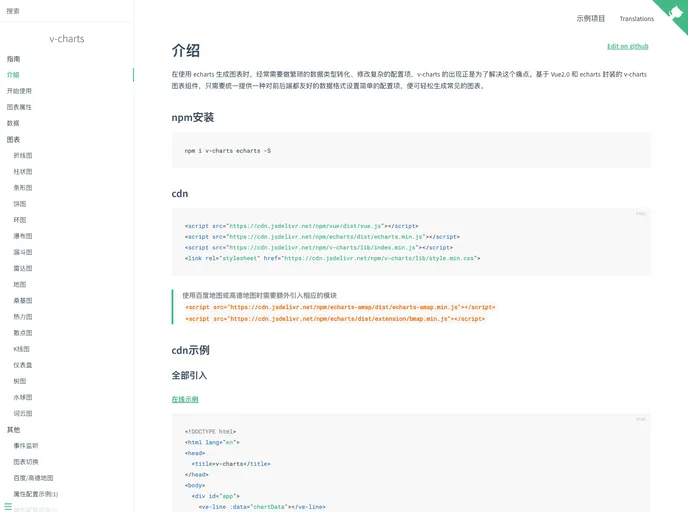The height and width of the screenshot is (512, 688).
Task: Click the v-charts sidebar title
Action: pyautogui.click(x=66, y=39)
